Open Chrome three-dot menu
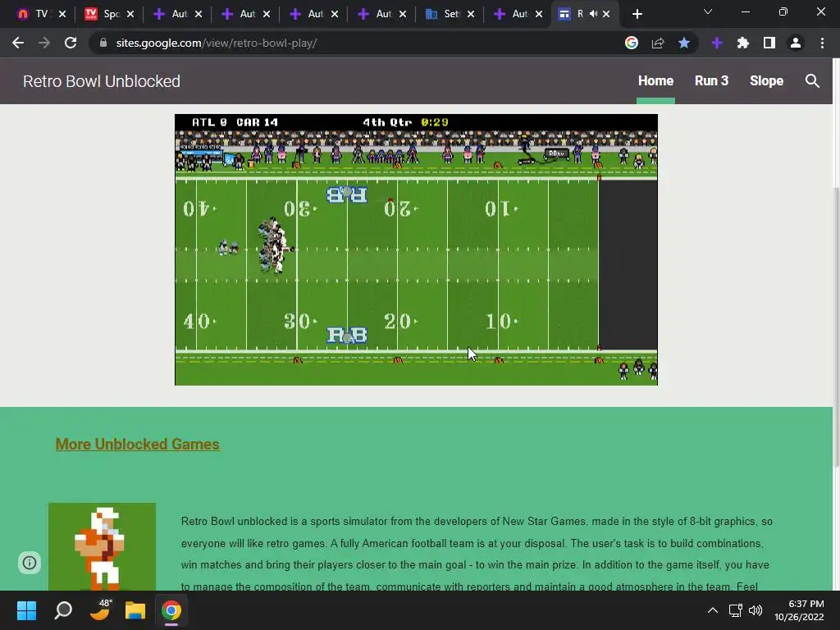The width and height of the screenshot is (840, 630). pyautogui.click(x=822, y=43)
